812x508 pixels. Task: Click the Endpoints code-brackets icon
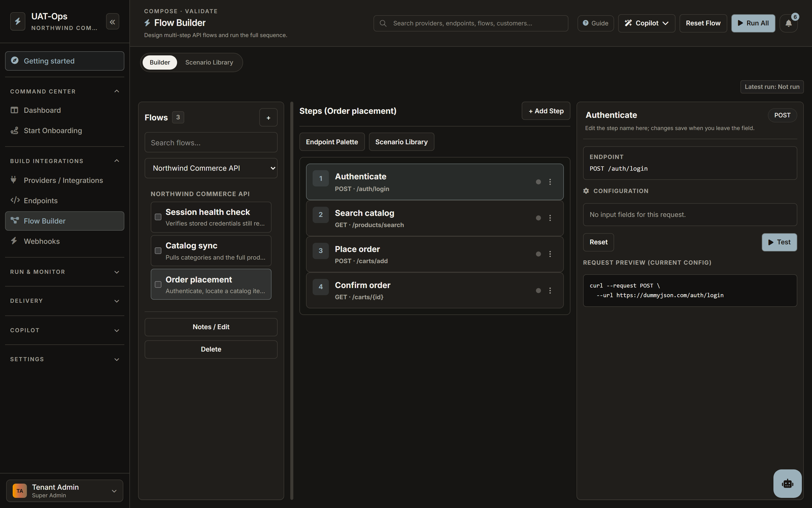coord(15,200)
